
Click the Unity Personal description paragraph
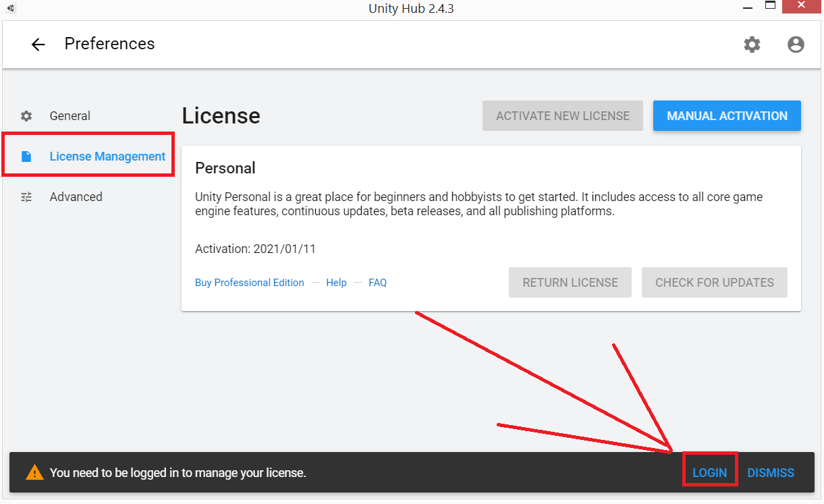coord(478,204)
